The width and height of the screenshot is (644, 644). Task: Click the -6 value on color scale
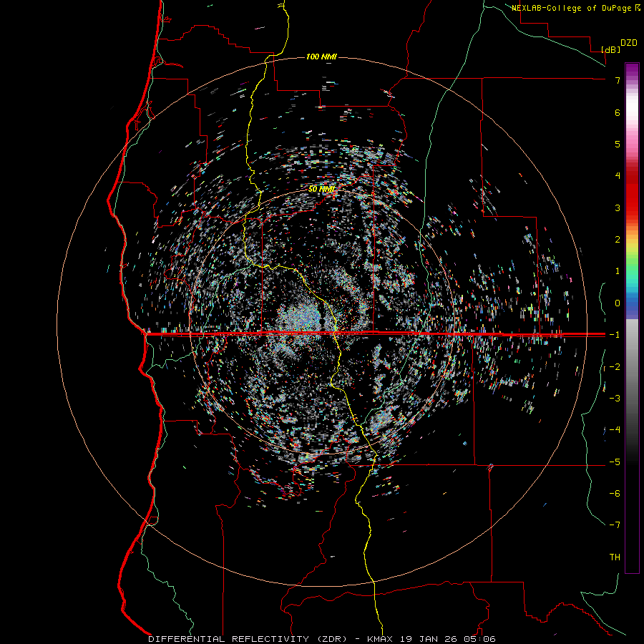point(615,494)
